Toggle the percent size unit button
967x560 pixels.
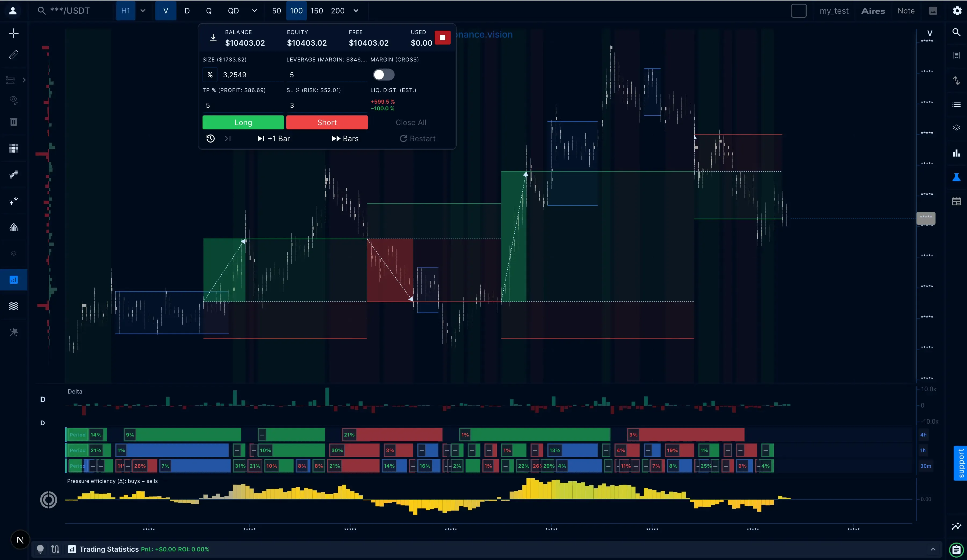210,75
